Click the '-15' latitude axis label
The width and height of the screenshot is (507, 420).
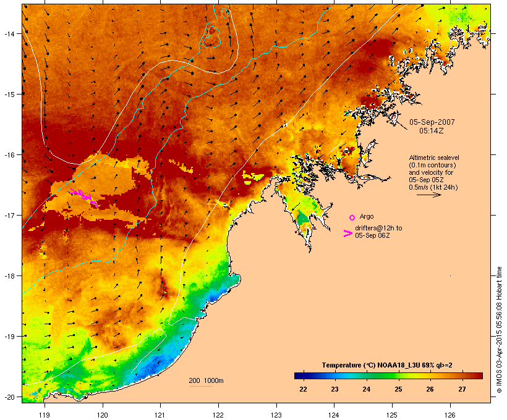(x=9, y=94)
